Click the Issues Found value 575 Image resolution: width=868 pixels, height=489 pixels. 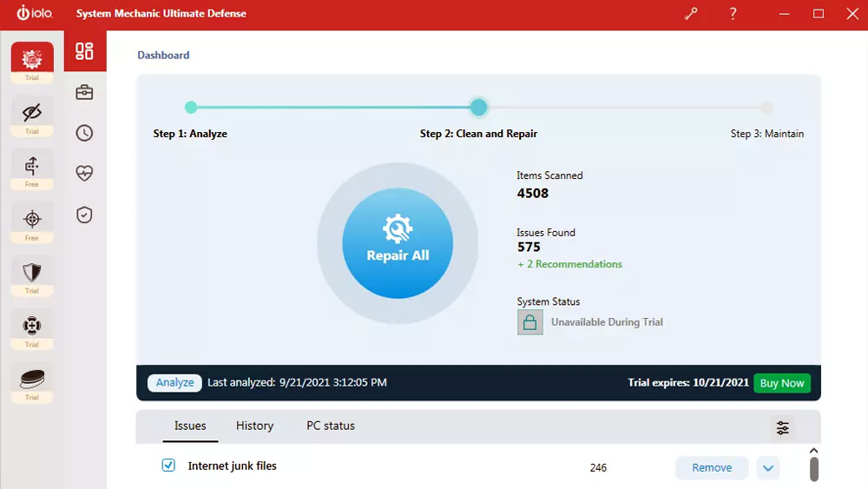(x=529, y=247)
